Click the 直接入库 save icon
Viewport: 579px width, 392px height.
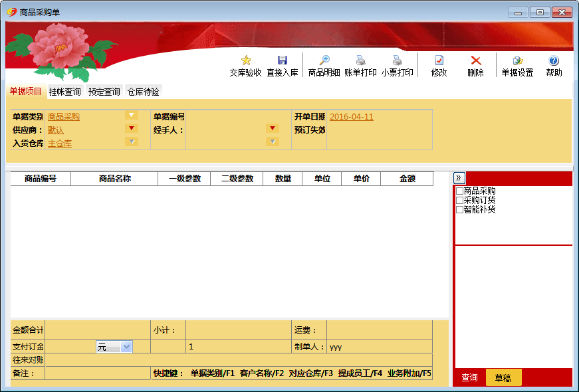tap(283, 60)
